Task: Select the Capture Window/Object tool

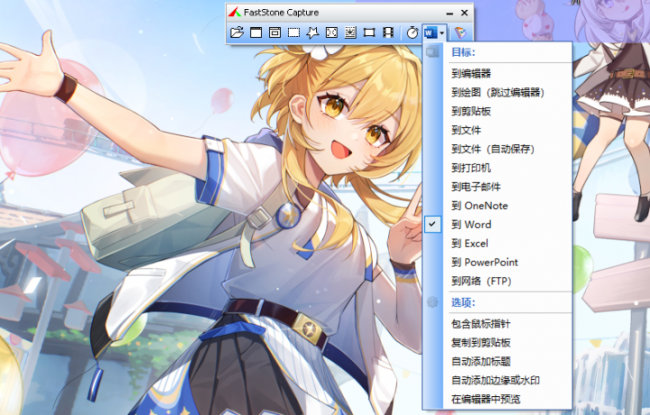Action: coord(275,32)
